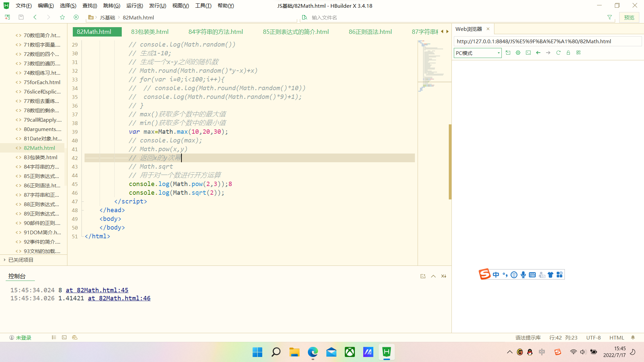
Task: Expand the 已关闭项目 tree item
Action: (x=21, y=260)
